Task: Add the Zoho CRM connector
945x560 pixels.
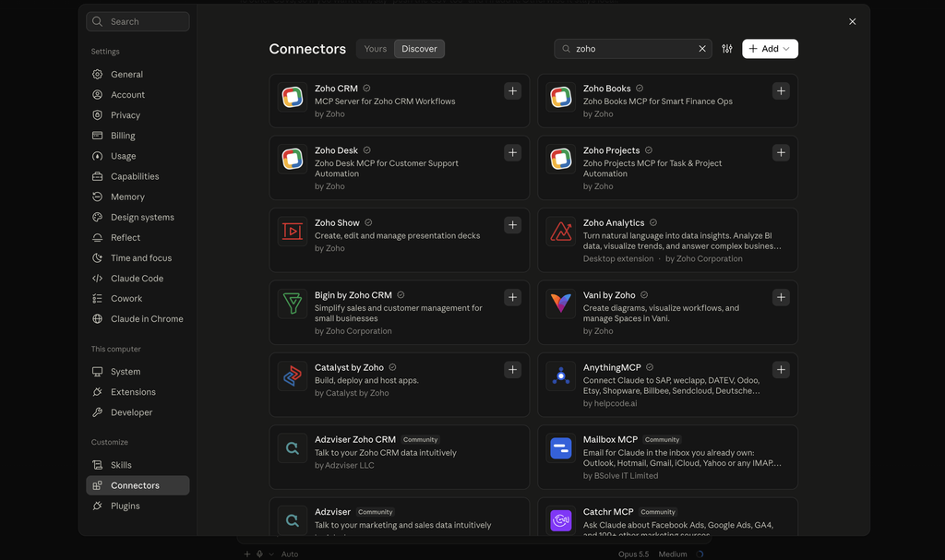Action: (x=512, y=91)
